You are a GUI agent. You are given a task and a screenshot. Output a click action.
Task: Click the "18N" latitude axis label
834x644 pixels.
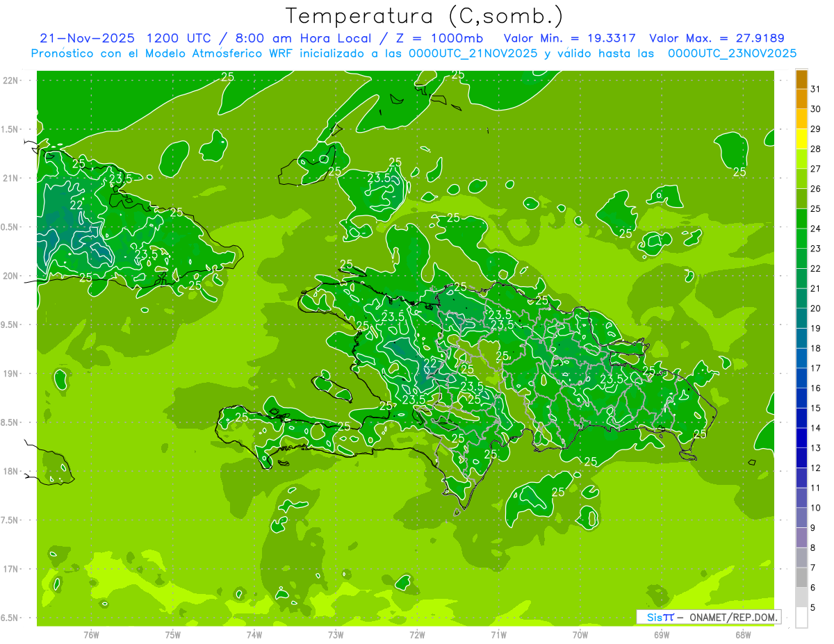[10, 471]
